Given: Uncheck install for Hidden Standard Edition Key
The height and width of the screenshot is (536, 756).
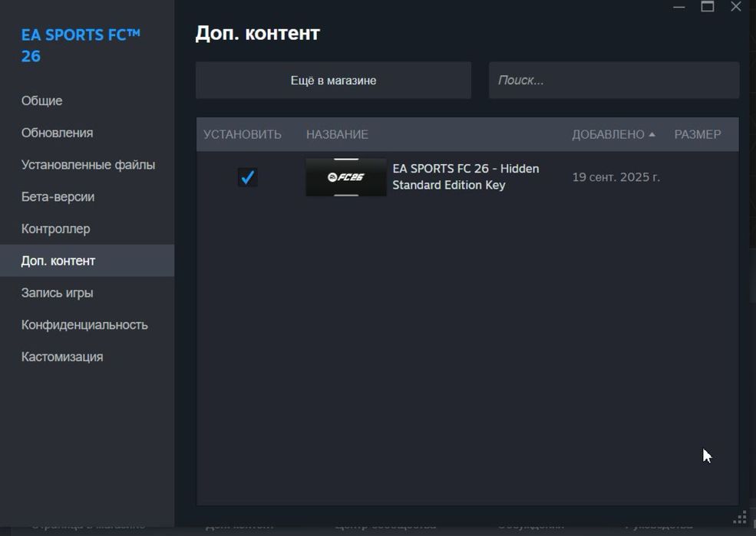Looking at the screenshot, I should click(x=247, y=177).
